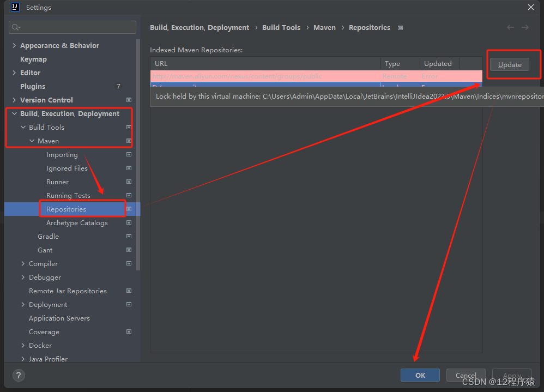Click project-level icon beside Repositories

pos(129,209)
